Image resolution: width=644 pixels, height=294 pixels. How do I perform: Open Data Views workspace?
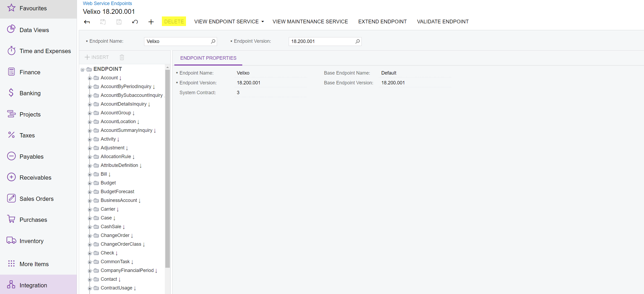coord(38,30)
